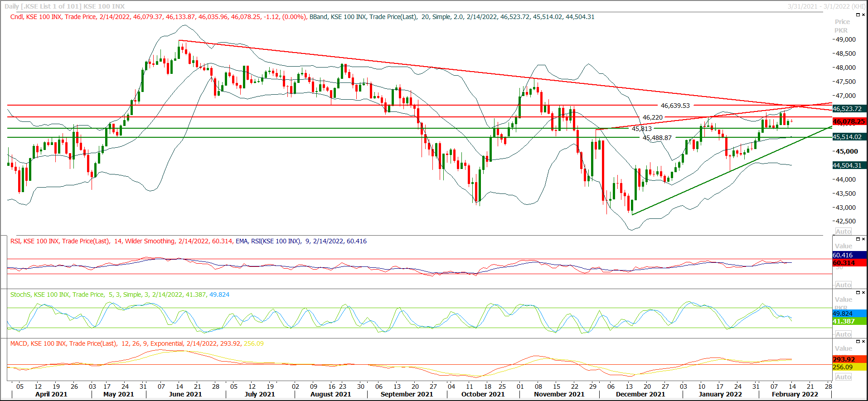Click the 46,220 horizontal line label
The width and height of the screenshot is (868, 401).
tap(652, 117)
